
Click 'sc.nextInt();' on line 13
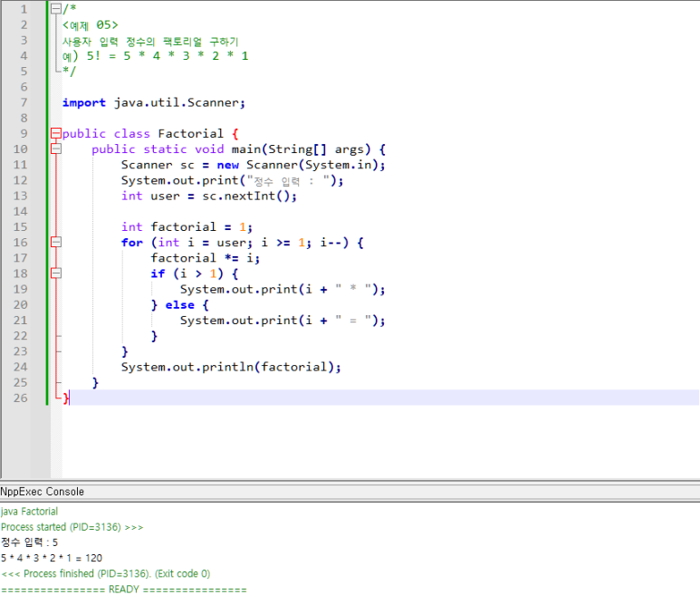249,196
